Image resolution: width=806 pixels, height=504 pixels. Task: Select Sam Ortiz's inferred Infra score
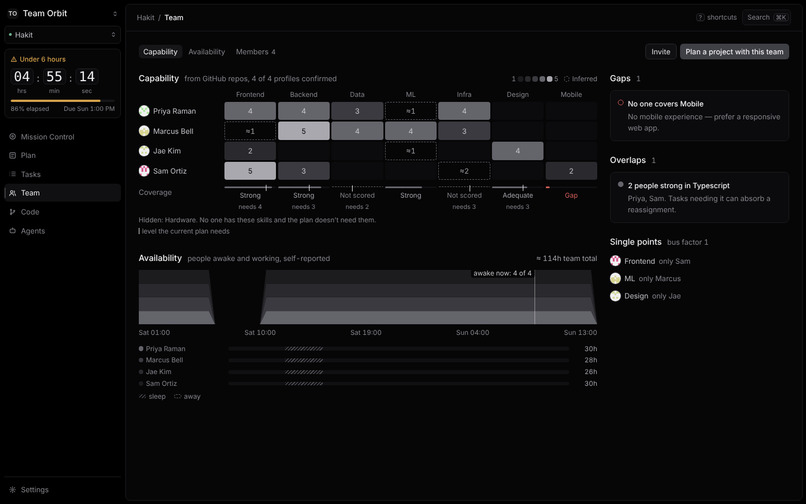464,171
